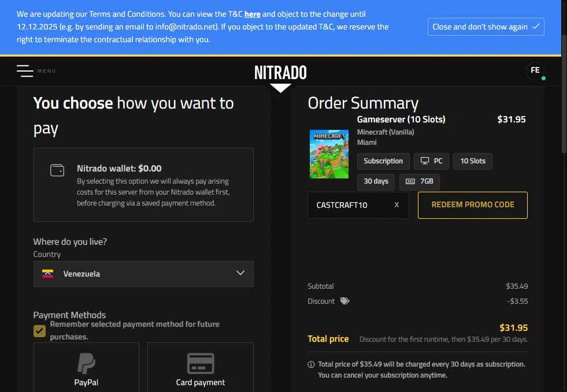Click the info icon beside subscription notice
The width and height of the screenshot is (567, 392).
(311, 364)
